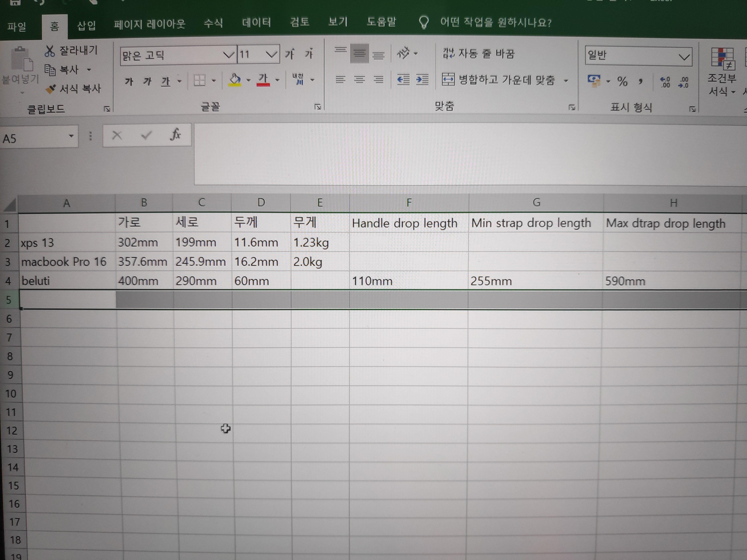Click the decrease indent icon
Viewport: 747px width, 560px height.
(x=403, y=80)
